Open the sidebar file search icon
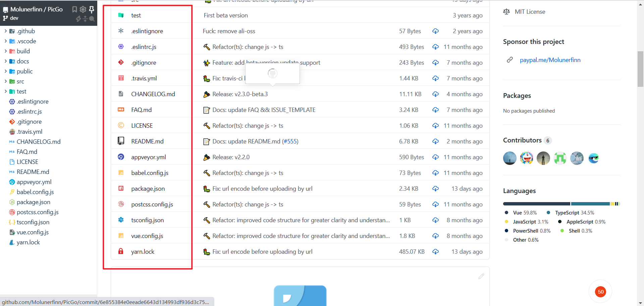Screen dimensions: 644x306 [92, 19]
